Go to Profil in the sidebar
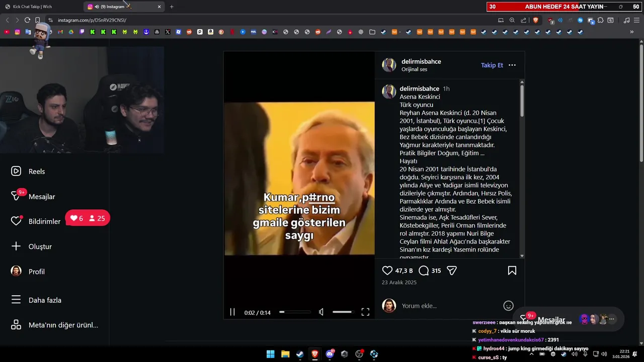 pos(28,271)
